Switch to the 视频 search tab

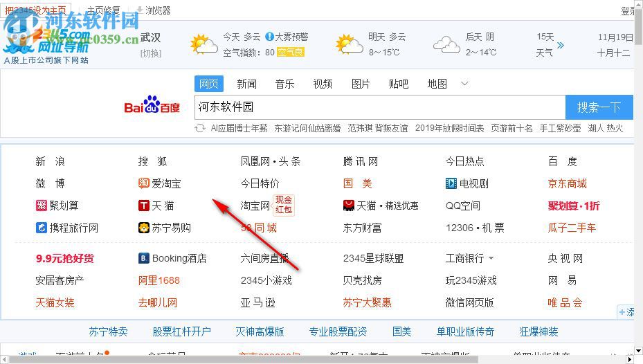(x=323, y=84)
